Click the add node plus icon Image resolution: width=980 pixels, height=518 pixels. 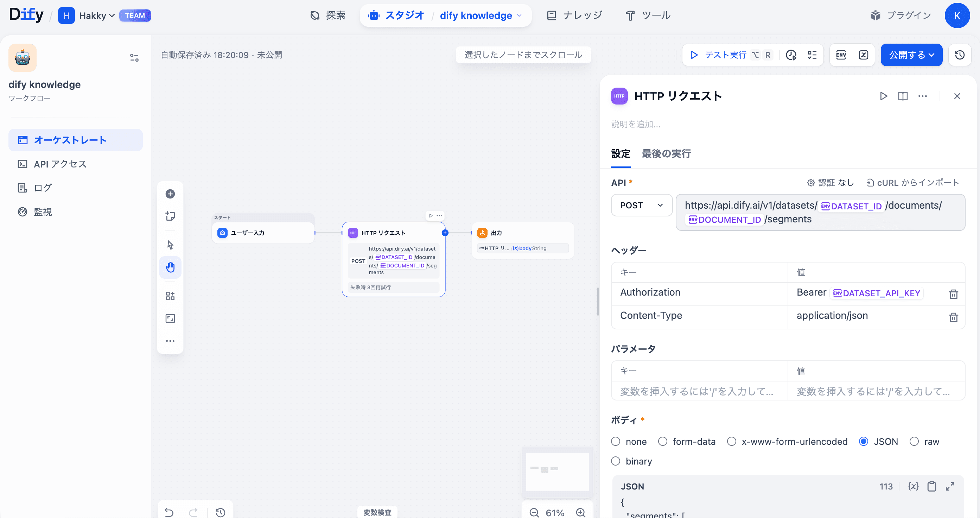pos(170,194)
